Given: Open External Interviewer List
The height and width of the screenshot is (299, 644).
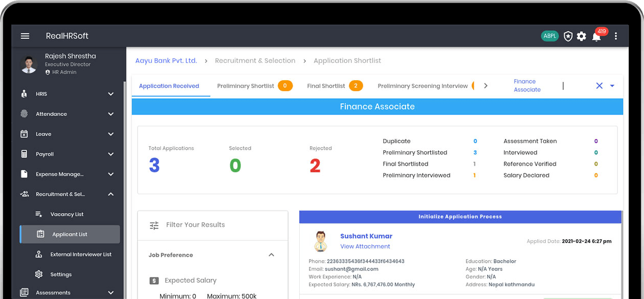Looking at the screenshot, I should tap(80, 255).
